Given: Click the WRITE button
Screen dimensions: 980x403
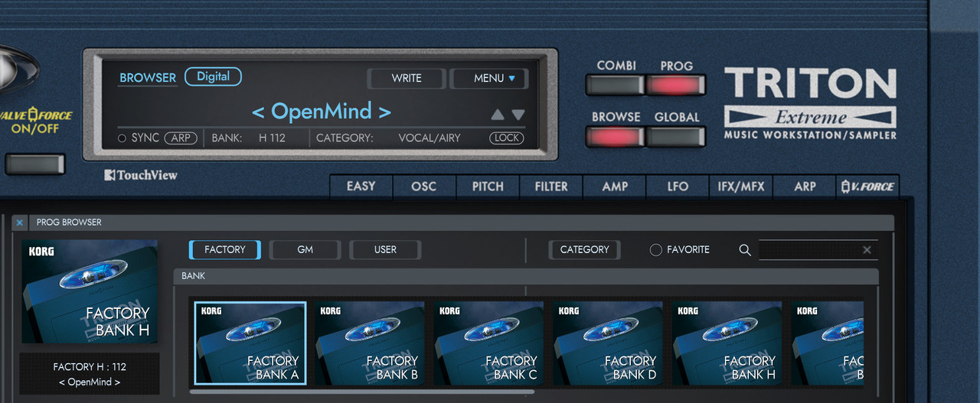Looking at the screenshot, I should (x=407, y=78).
